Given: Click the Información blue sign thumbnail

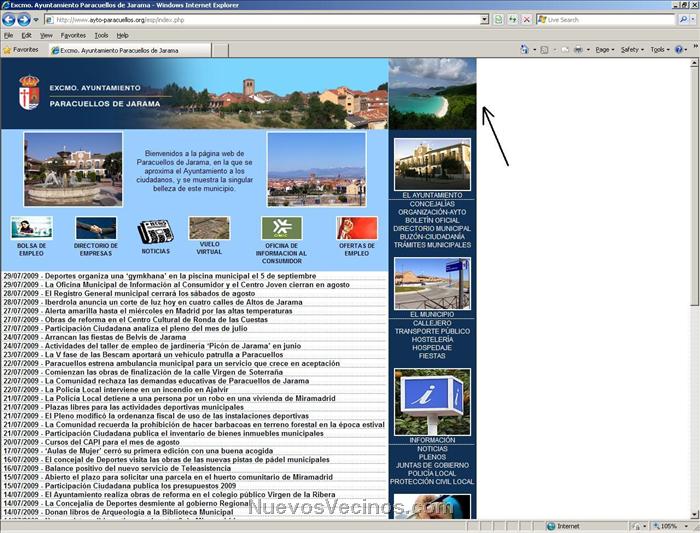Looking at the screenshot, I should click(432, 401).
